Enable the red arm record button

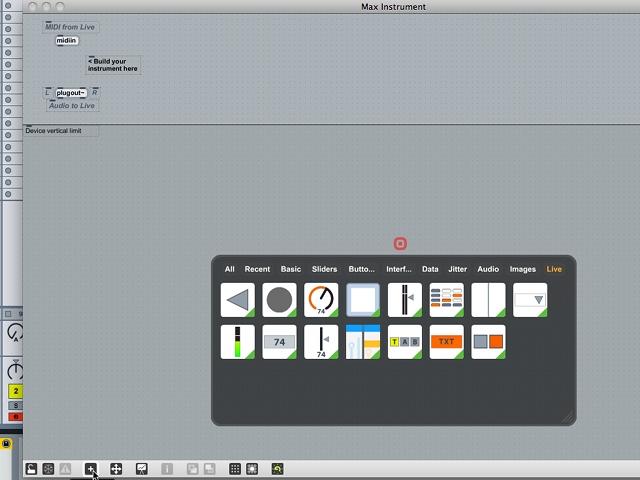16,417
